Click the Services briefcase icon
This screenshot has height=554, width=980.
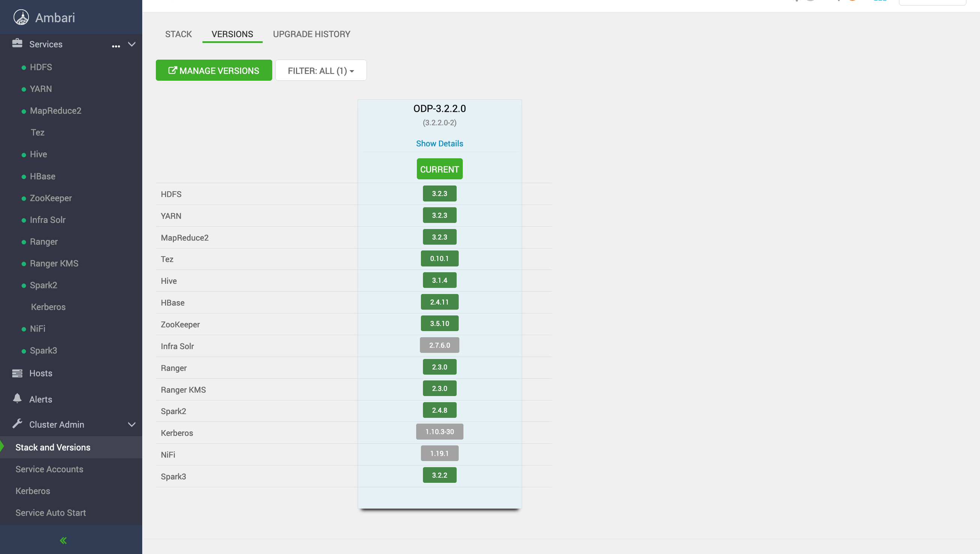pyautogui.click(x=17, y=44)
